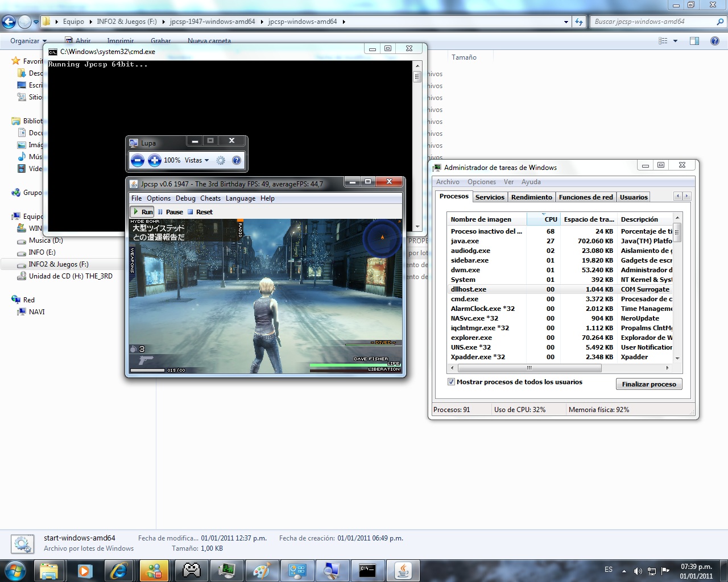Open Task Manager Archivo menu
The width and height of the screenshot is (728, 582).
tap(448, 182)
